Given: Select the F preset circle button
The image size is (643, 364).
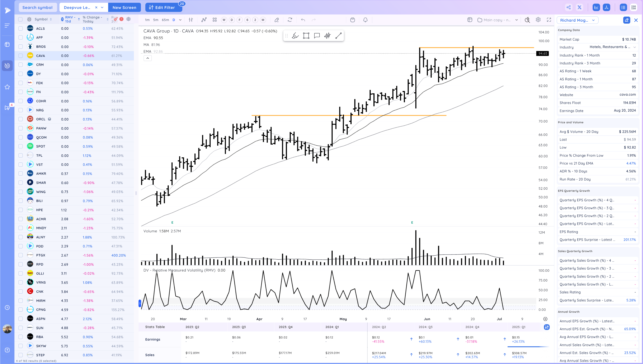Looking at the screenshot, I should pyautogui.click(x=239, y=20).
